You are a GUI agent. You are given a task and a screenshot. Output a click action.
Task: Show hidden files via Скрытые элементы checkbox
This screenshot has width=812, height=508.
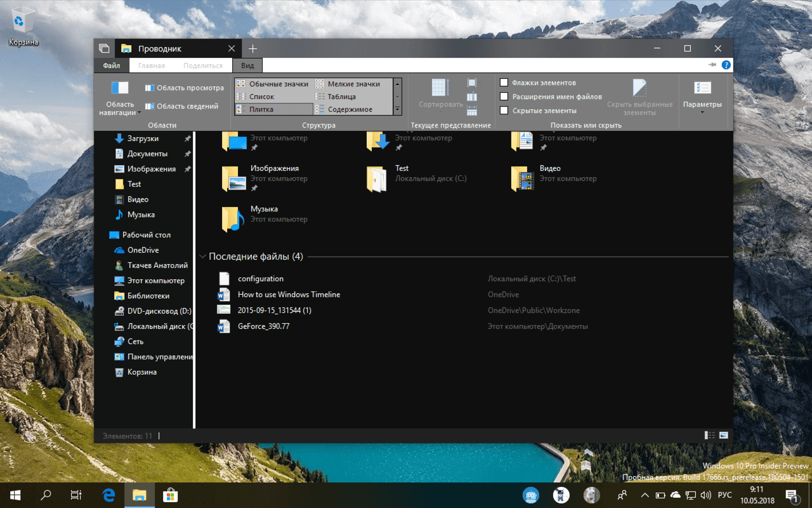[x=504, y=110]
